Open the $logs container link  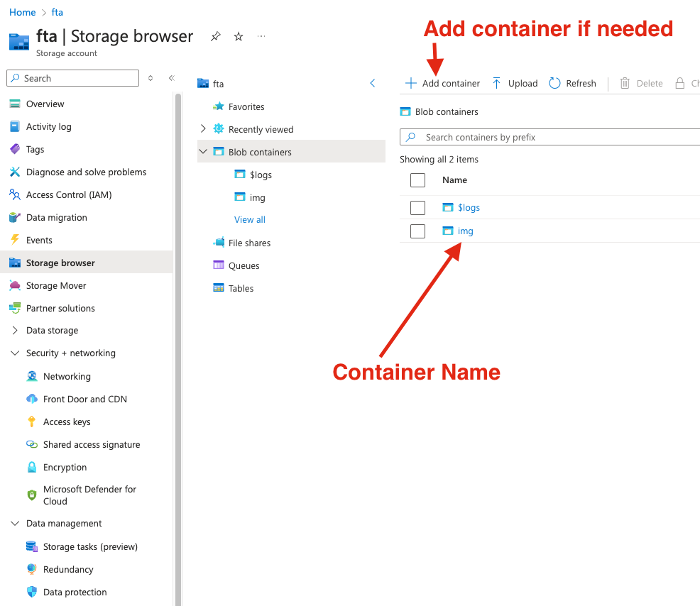[469, 207]
